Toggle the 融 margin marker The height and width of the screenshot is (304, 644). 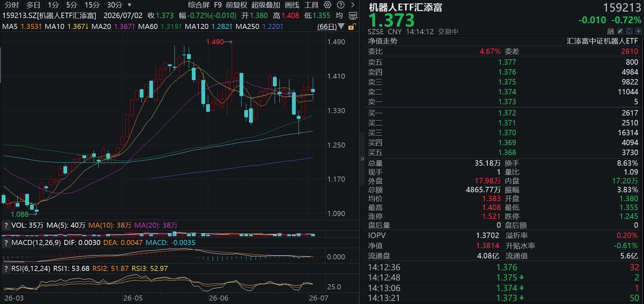point(611,31)
